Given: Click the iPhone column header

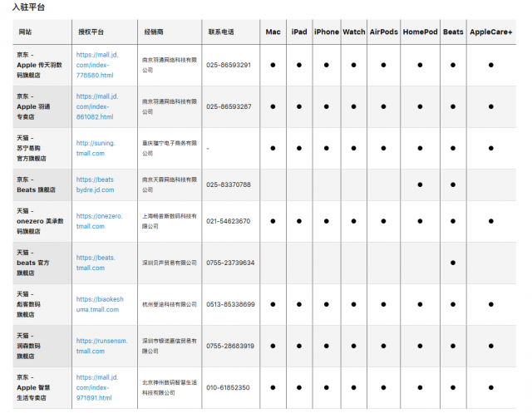Looking at the screenshot, I should click(x=327, y=32).
